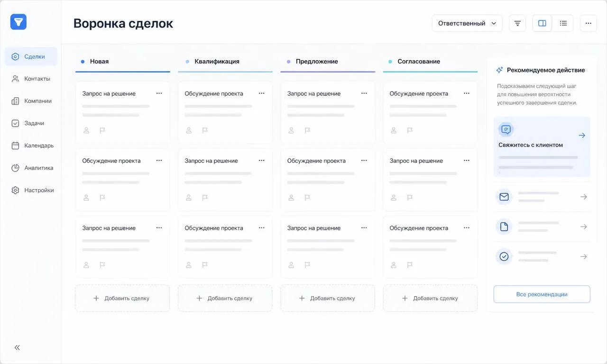
Task: Click flag icon on first Новая card
Action: [x=102, y=130]
